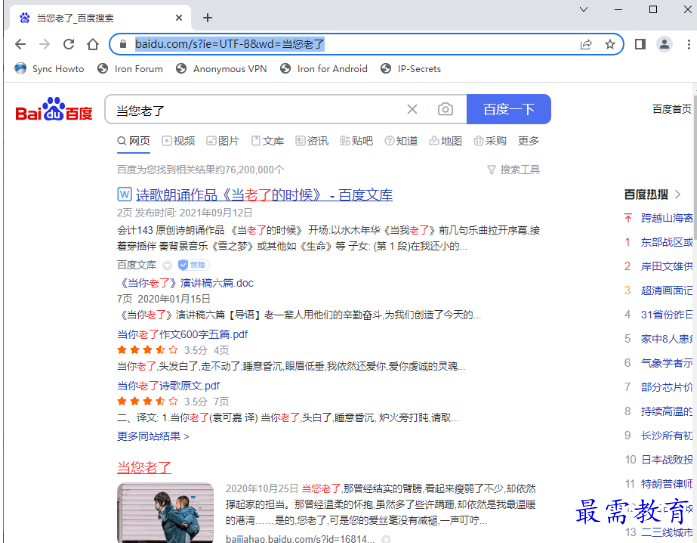Open hot search number 8 持续高温
The height and width of the screenshot is (543, 697).
point(666,411)
